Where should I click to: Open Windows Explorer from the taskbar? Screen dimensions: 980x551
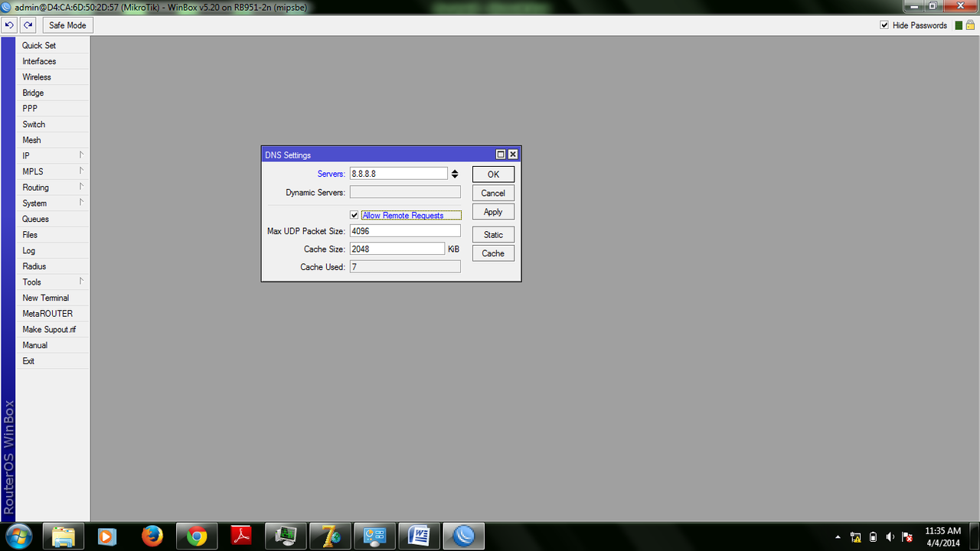[63, 537]
